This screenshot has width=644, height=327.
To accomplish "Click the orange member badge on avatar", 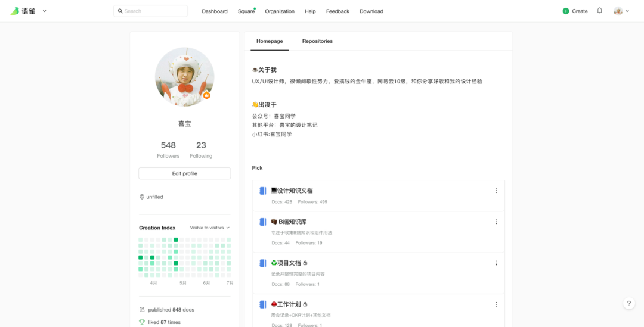I will point(206,95).
